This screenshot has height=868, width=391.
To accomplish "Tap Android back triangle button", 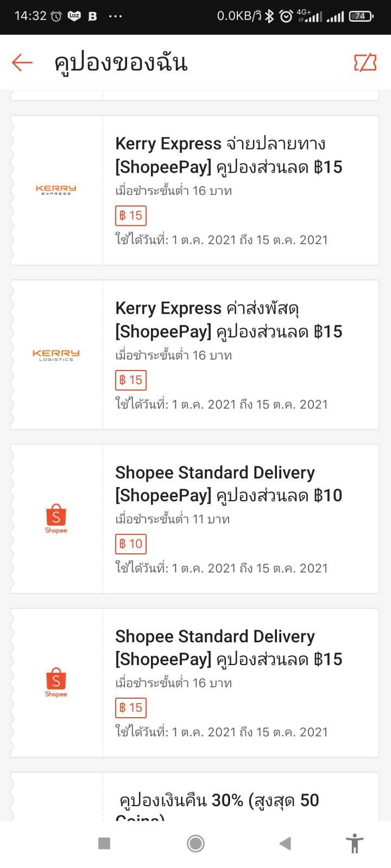I will tap(285, 843).
